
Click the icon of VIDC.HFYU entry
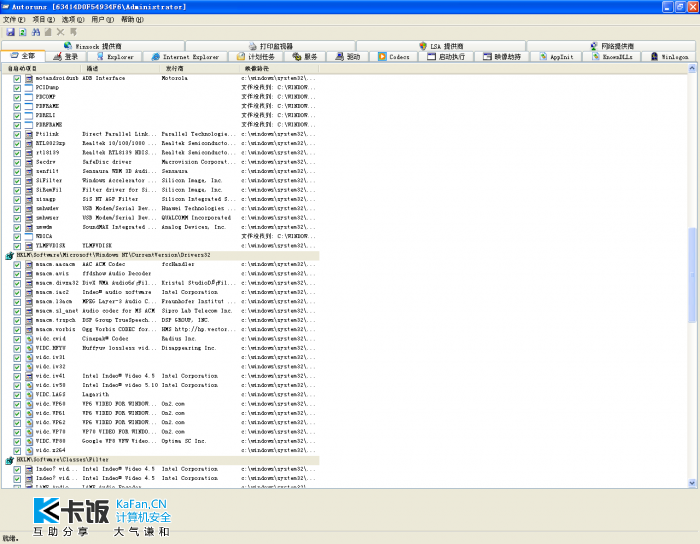(x=29, y=349)
